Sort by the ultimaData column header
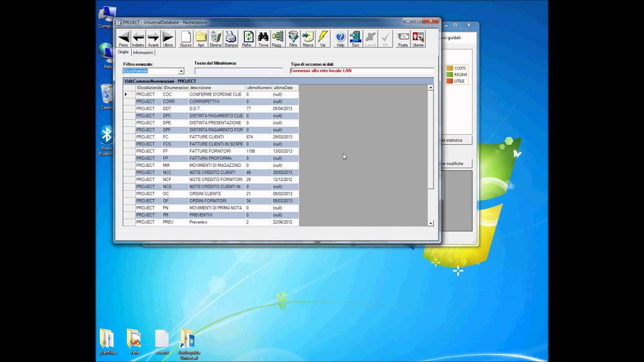This screenshot has width=644, height=362. [285, 87]
